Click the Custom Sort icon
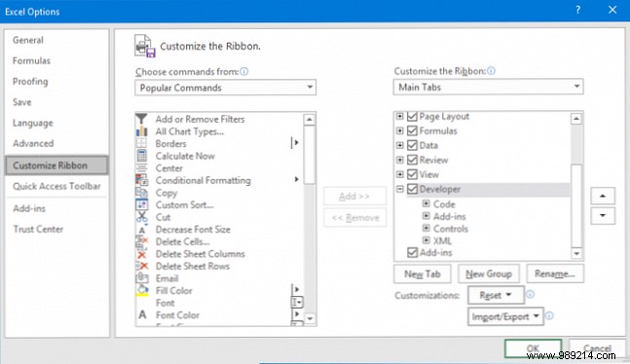This screenshot has height=364, width=630. [141, 205]
